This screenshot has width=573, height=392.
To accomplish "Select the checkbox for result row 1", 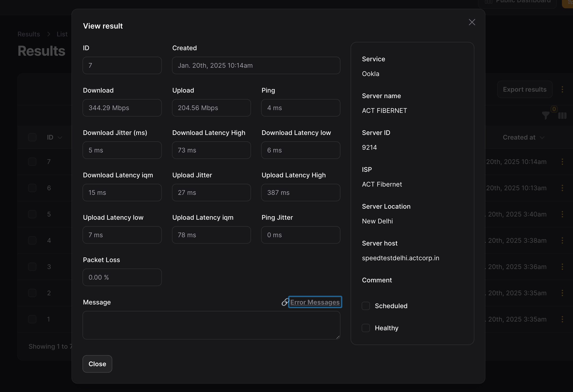I will [x=32, y=319].
